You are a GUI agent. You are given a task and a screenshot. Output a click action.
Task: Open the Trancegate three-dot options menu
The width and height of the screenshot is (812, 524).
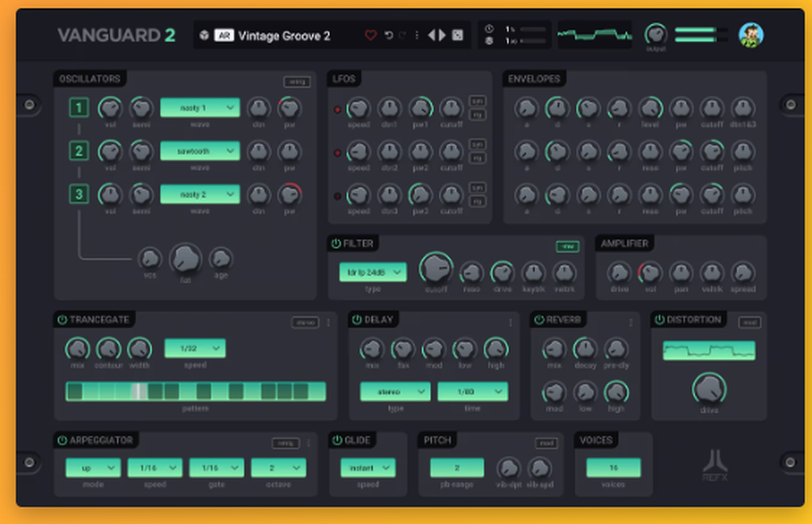pyautogui.click(x=328, y=323)
